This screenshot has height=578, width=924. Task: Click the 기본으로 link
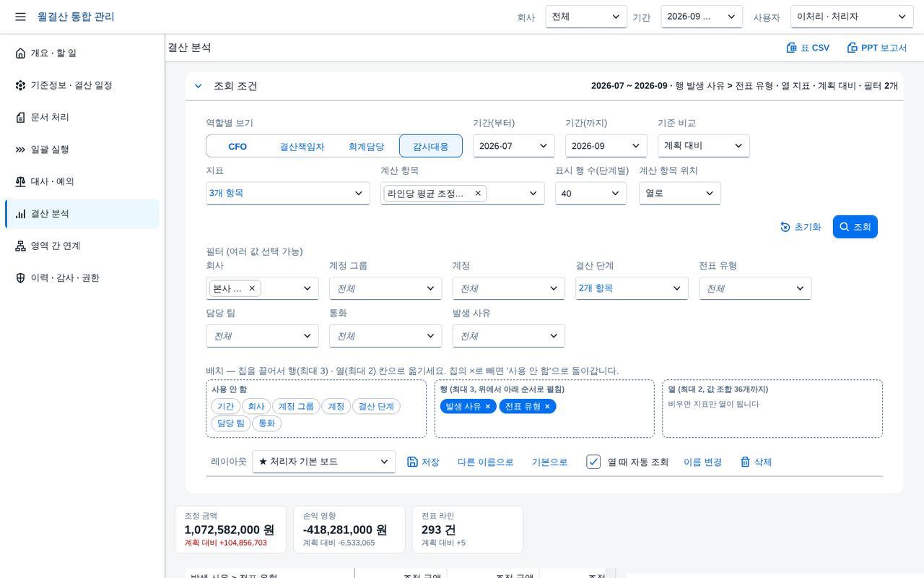coord(549,462)
